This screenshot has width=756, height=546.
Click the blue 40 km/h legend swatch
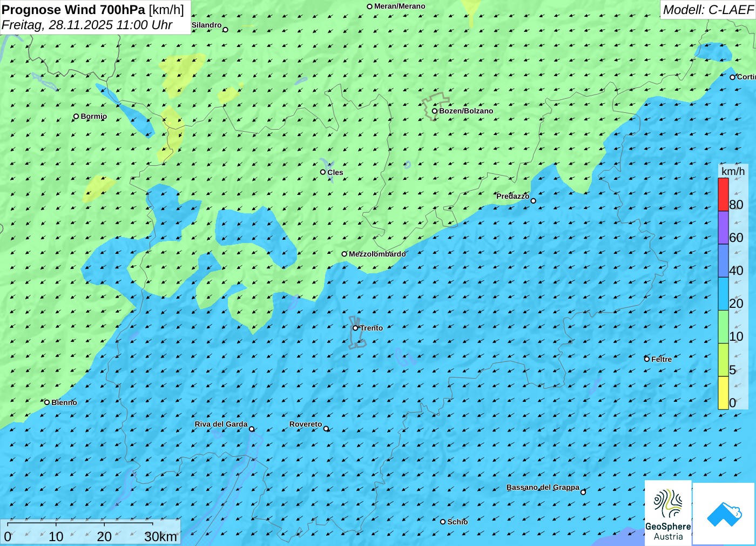[723, 261]
